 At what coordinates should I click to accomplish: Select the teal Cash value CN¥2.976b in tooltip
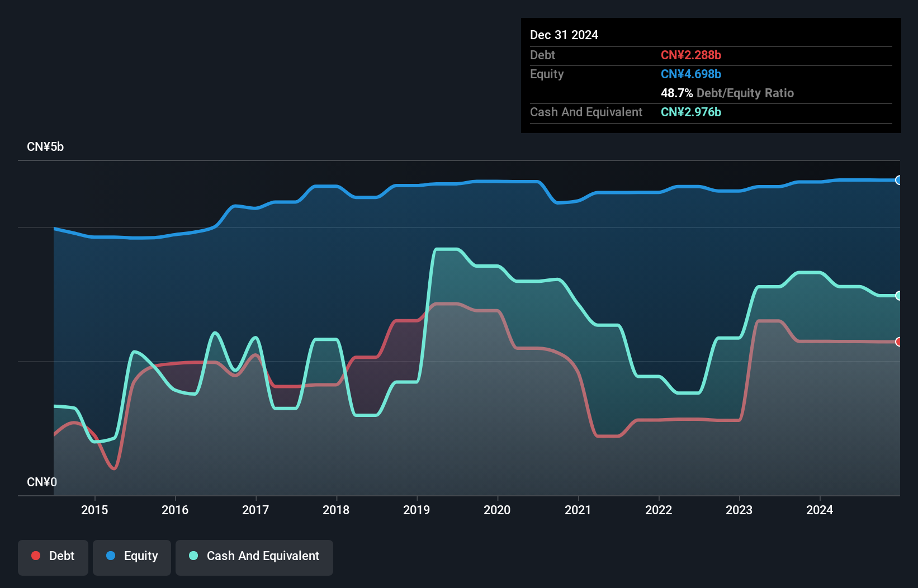pyautogui.click(x=691, y=112)
